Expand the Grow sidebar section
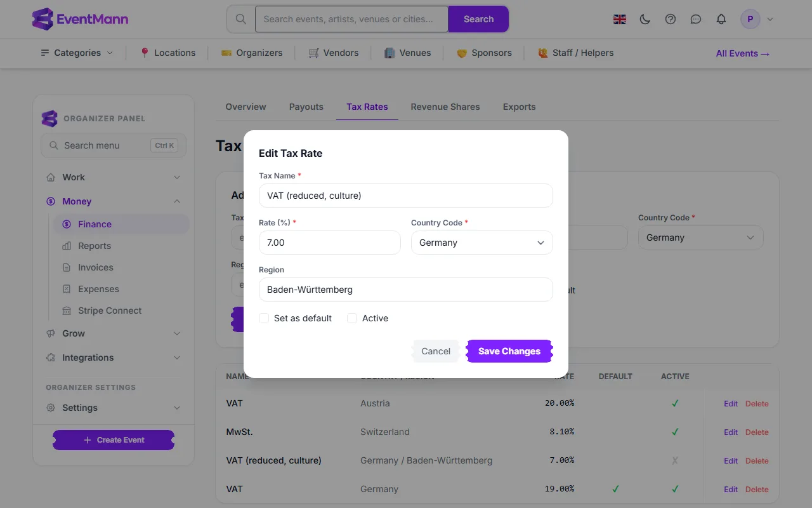The width and height of the screenshot is (812, 508). [114, 333]
